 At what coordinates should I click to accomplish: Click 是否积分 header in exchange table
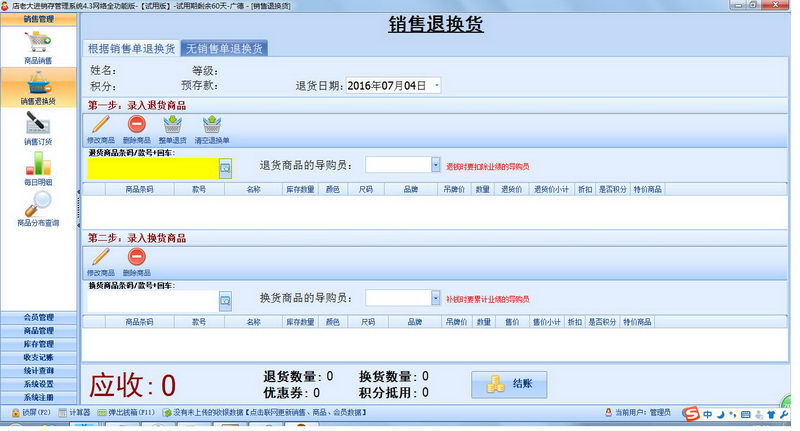pyautogui.click(x=602, y=322)
